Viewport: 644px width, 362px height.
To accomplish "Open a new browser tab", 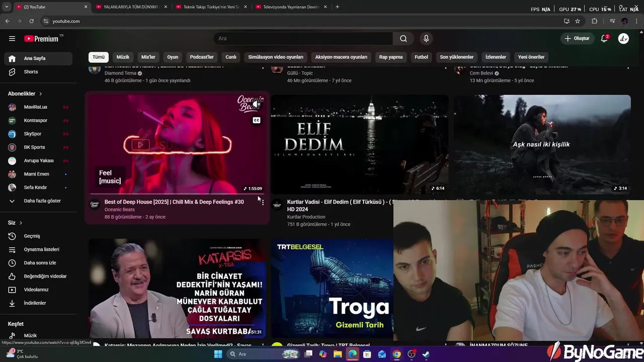I will [x=337, y=7].
